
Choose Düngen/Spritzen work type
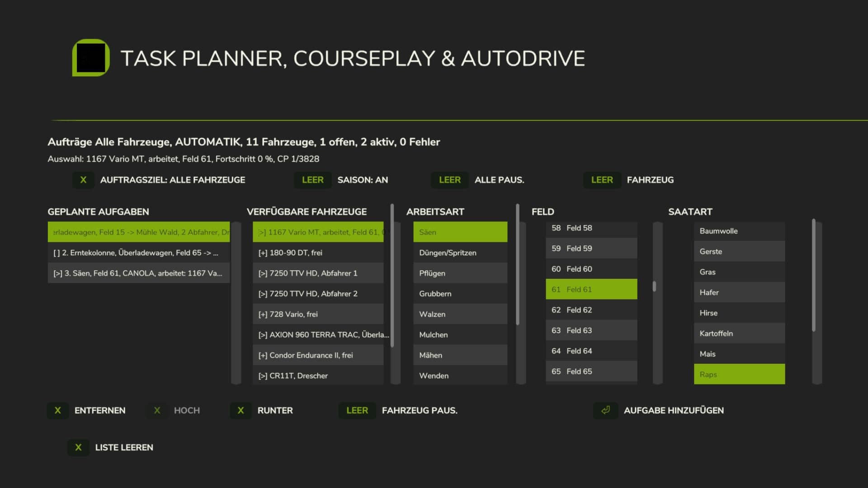(460, 253)
